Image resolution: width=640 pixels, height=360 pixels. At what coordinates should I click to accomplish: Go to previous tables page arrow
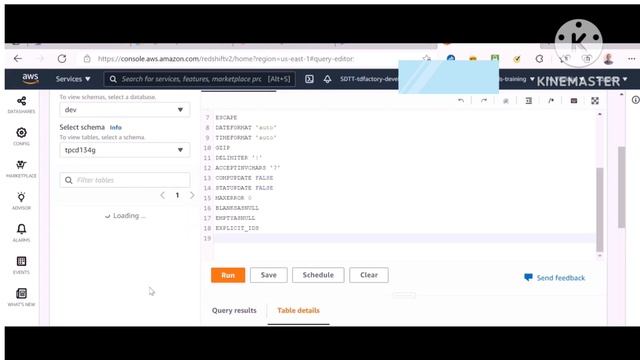(162, 196)
